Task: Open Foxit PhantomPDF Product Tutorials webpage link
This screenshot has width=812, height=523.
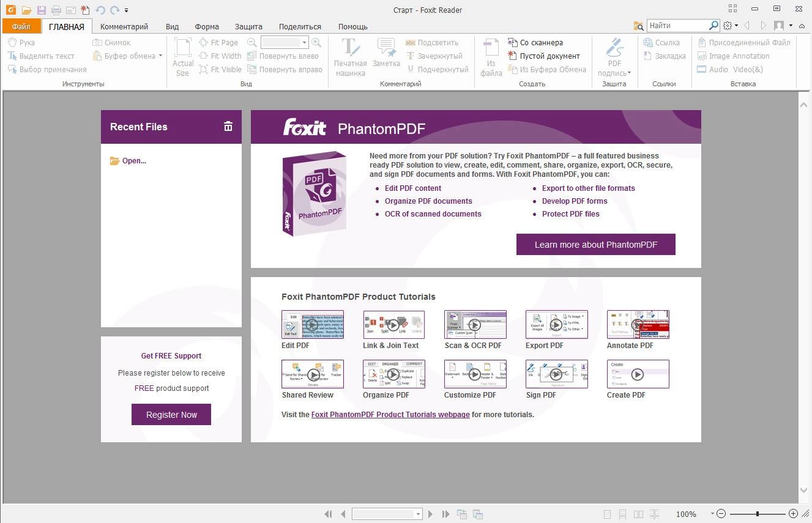Action: [x=390, y=414]
